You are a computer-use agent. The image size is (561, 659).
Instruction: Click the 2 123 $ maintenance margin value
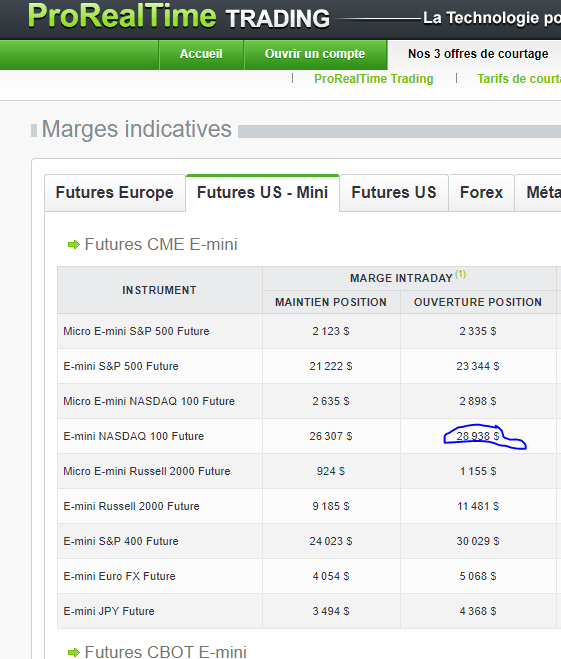click(x=331, y=331)
